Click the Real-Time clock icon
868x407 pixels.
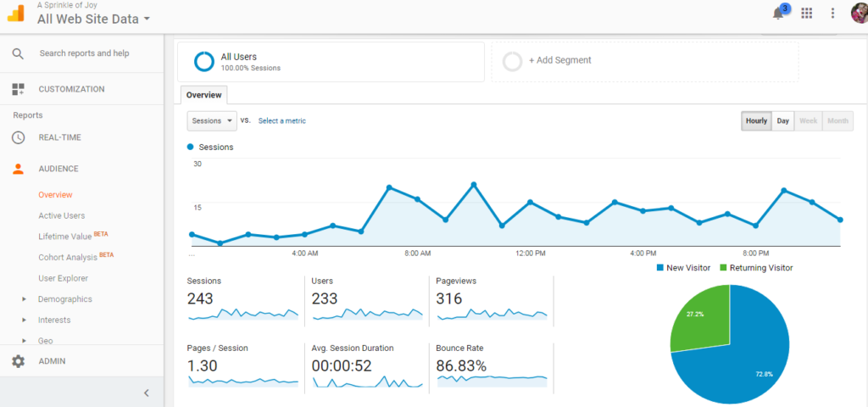point(18,137)
